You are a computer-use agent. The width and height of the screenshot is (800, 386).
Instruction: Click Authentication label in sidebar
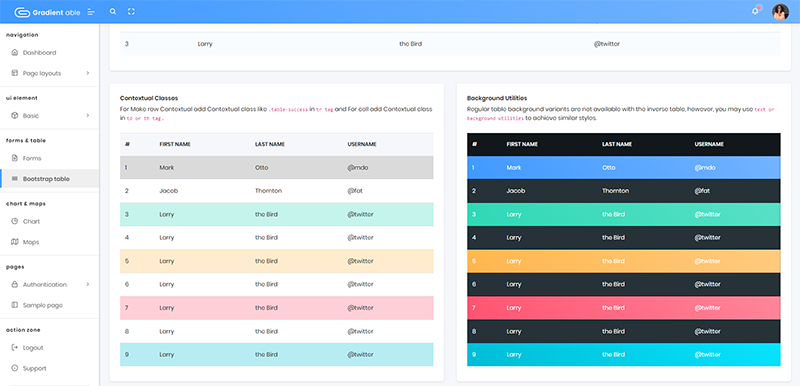tap(45, 285)
